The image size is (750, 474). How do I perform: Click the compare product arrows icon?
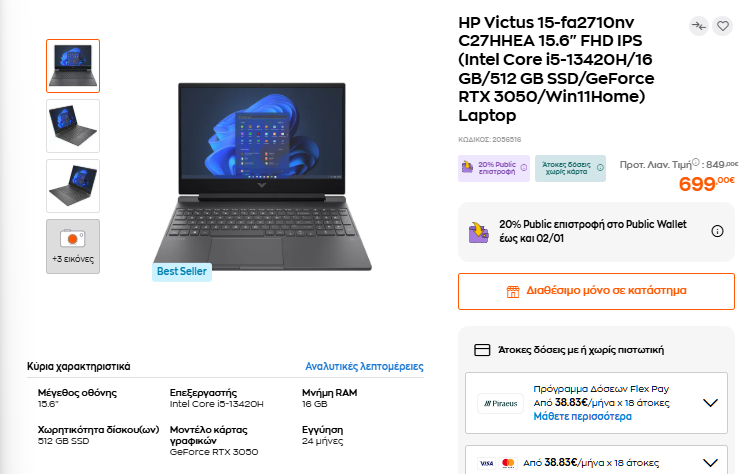pos(699,26)
